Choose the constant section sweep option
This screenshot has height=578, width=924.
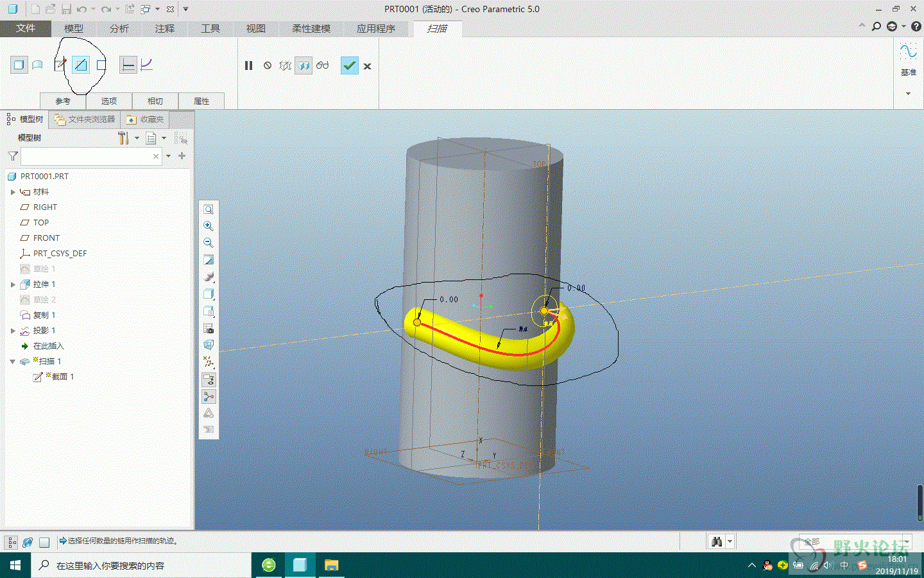tap(128, 65)
